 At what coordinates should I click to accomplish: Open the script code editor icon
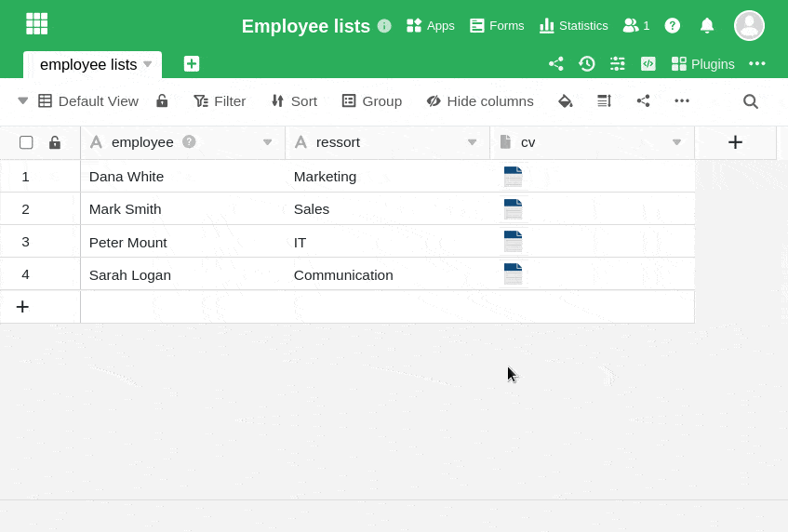(x=648, y=63)
